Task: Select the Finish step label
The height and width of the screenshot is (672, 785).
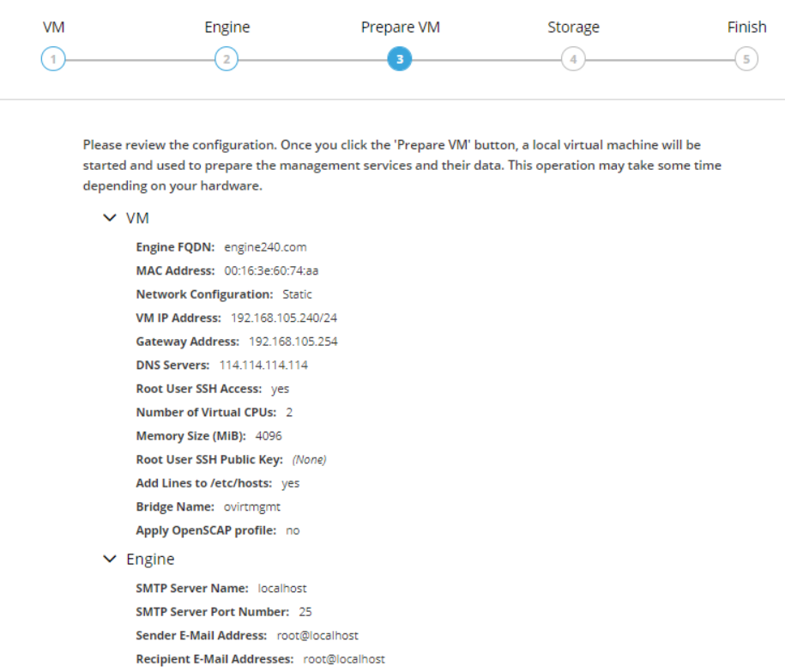Action: [x=746, y=27]
